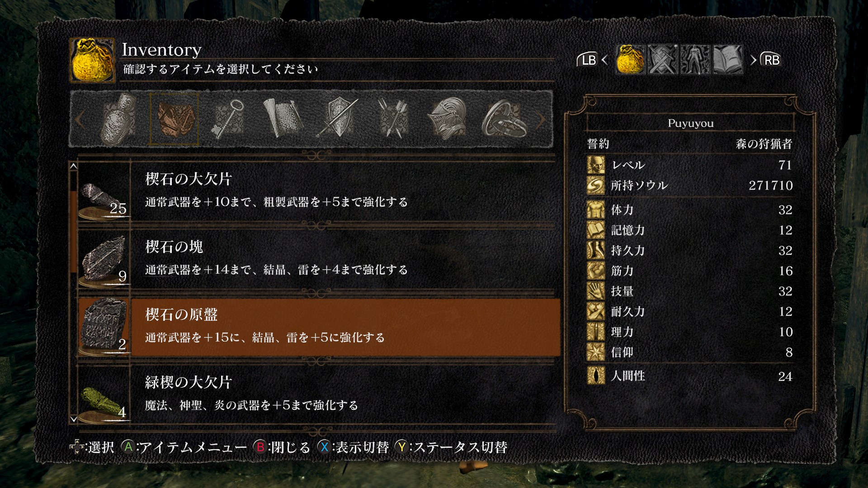Screen dimensions: 868x488
Task: Expand item categories with right chevron
Action: [x=542, y=120]
